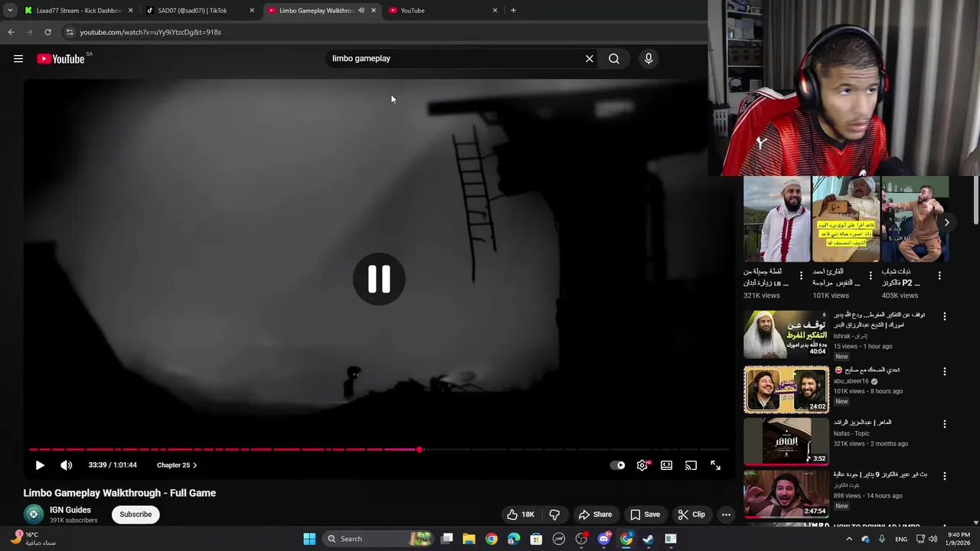The width and height of the screenshot is (980, 551).
Task: Open options for the 101K views Short
Action: click(x=870, y=275)
